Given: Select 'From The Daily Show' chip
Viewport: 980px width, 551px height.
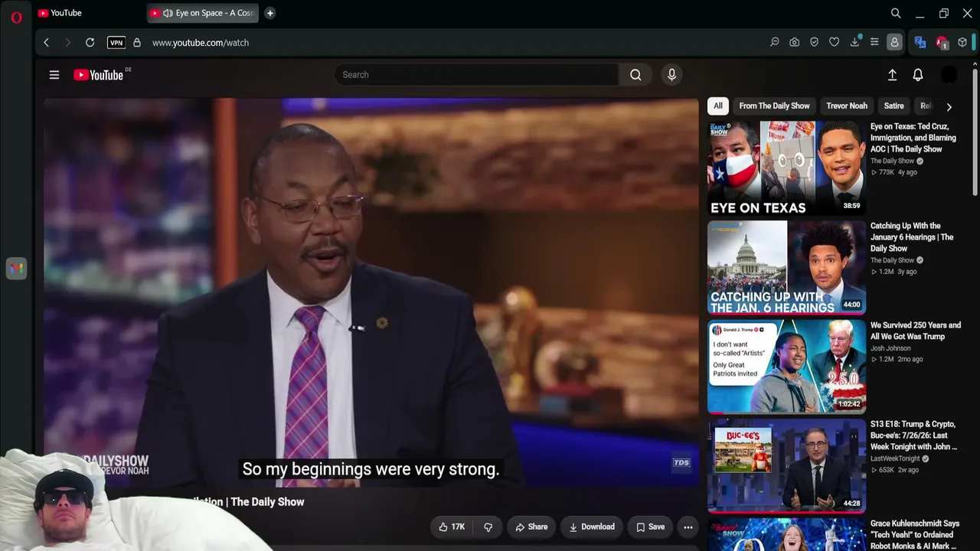Looking at the screenshot, I should coord(774,106).
